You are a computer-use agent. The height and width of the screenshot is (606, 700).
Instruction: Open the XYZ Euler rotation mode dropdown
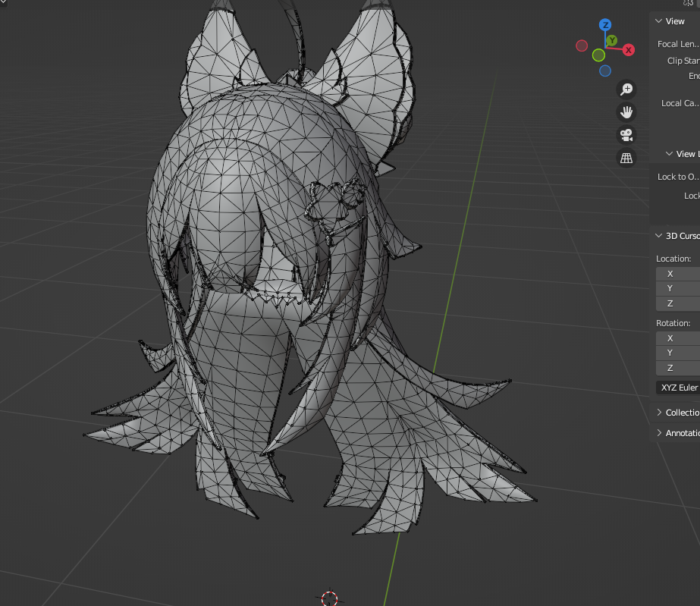point(678,388)
